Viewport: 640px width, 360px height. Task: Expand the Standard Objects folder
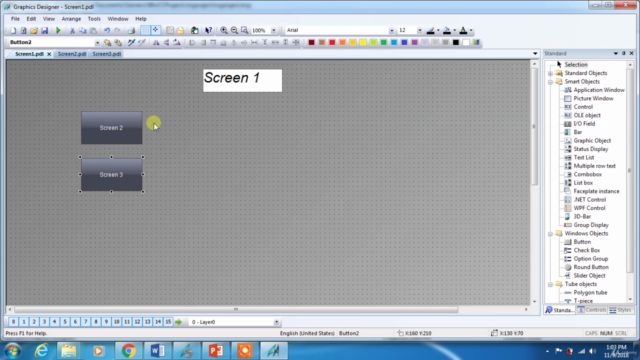click(550, 73)
